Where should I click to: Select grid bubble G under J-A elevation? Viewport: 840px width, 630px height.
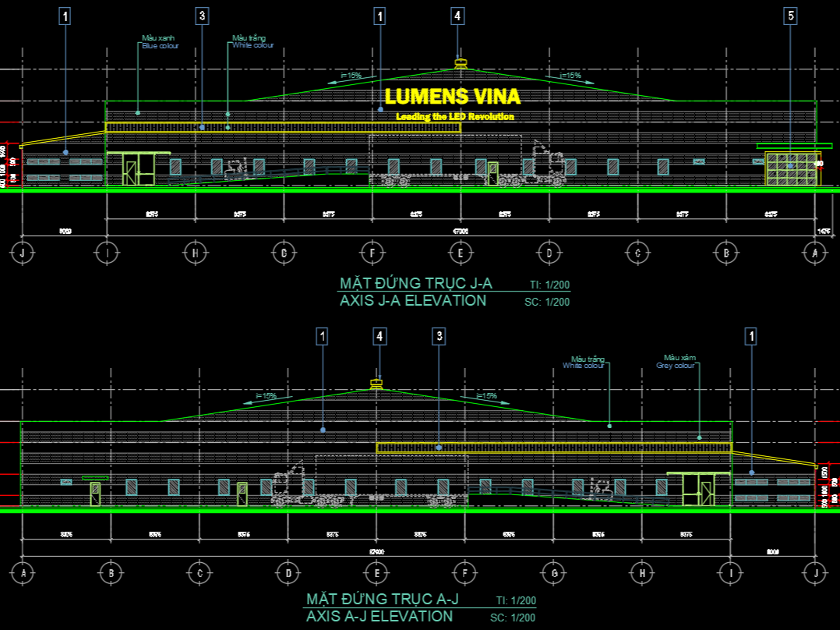284,253
